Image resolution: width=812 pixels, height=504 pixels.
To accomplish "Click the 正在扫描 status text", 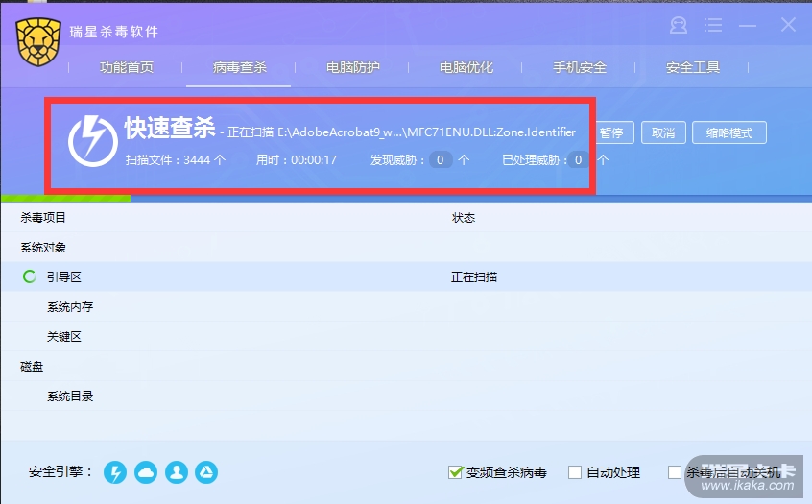I will [474, 277].
